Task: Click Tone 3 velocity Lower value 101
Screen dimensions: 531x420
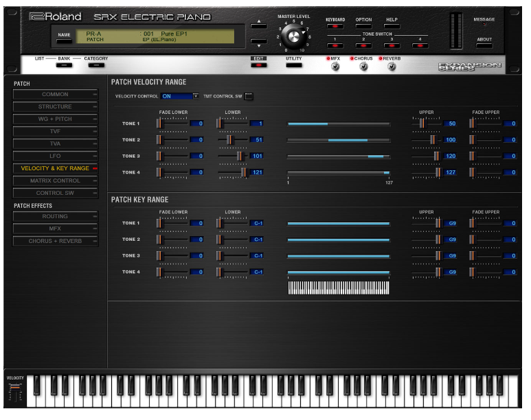Action: 257,156
